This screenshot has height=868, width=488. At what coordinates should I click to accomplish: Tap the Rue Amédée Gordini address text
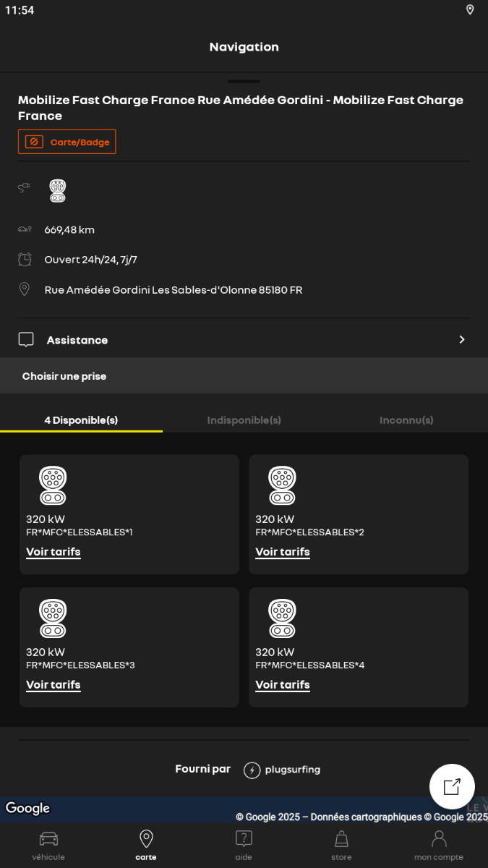[174, 290]
